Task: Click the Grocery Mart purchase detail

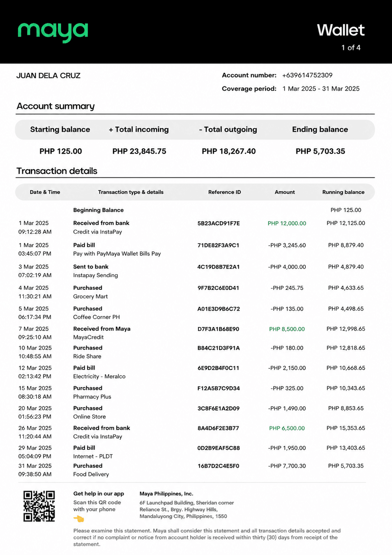Action: (x=90, y=296)
